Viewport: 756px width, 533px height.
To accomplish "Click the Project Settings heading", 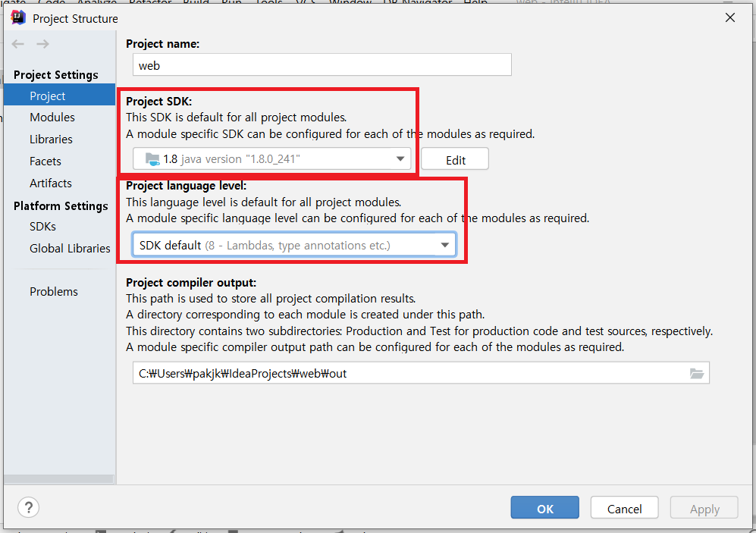I will point(56,75).
